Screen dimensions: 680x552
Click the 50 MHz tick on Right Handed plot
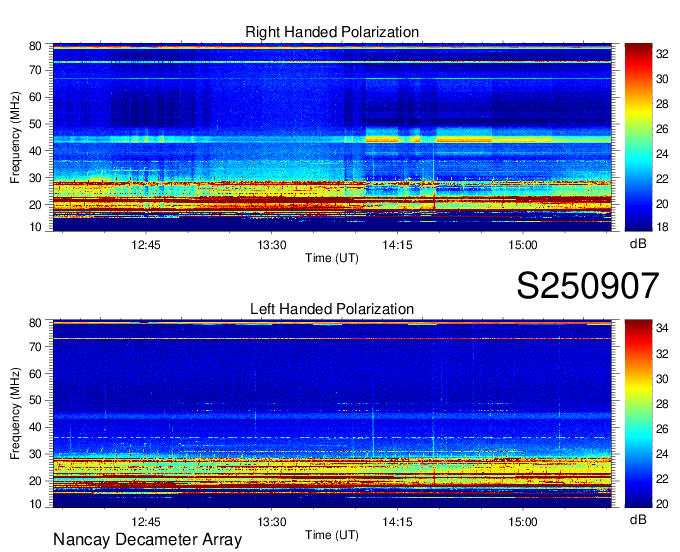pos(35,124)
